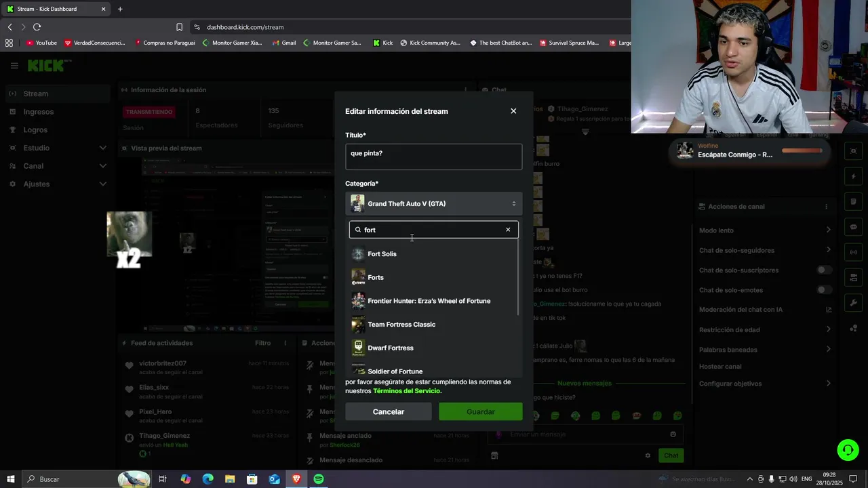Toggle Chat de solo-emotes switch
This screenshot has width=868, height=488.
824,290
